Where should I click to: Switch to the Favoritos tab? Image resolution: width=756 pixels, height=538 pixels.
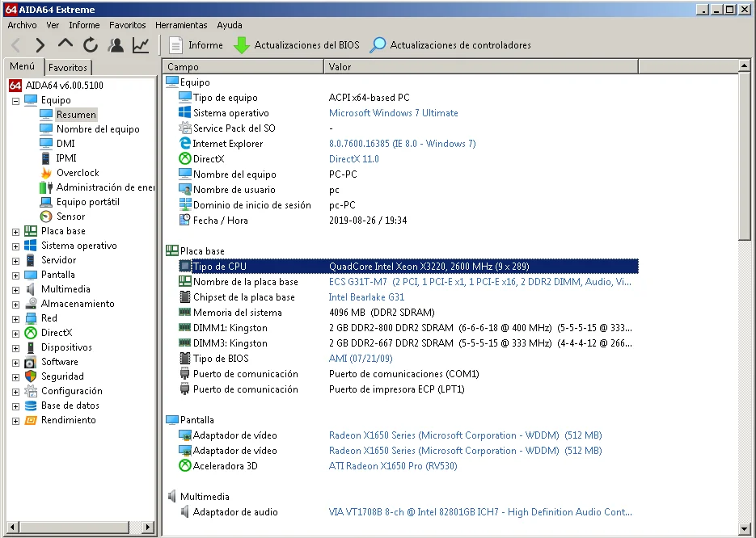point(68,67)
